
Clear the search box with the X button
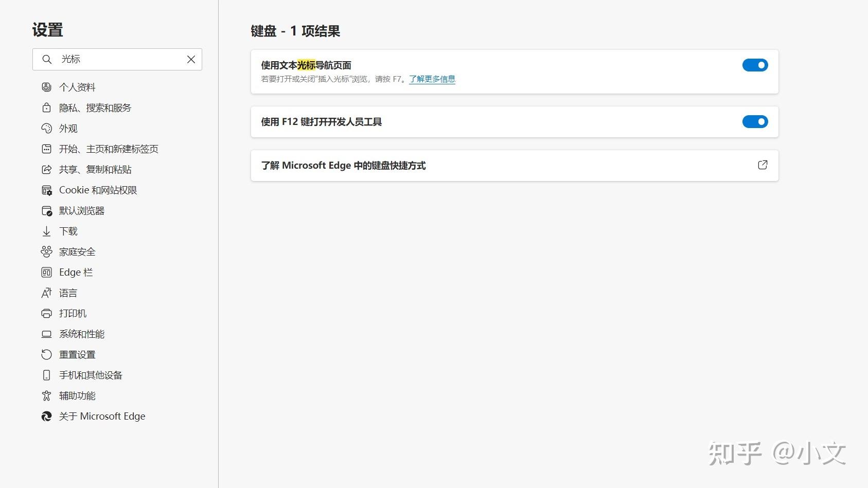pos(191,59)
